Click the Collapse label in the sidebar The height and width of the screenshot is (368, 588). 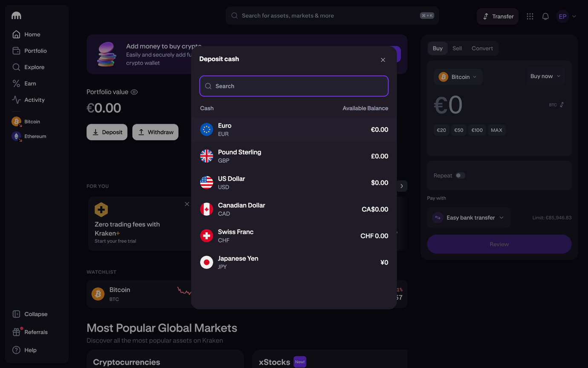36,314
